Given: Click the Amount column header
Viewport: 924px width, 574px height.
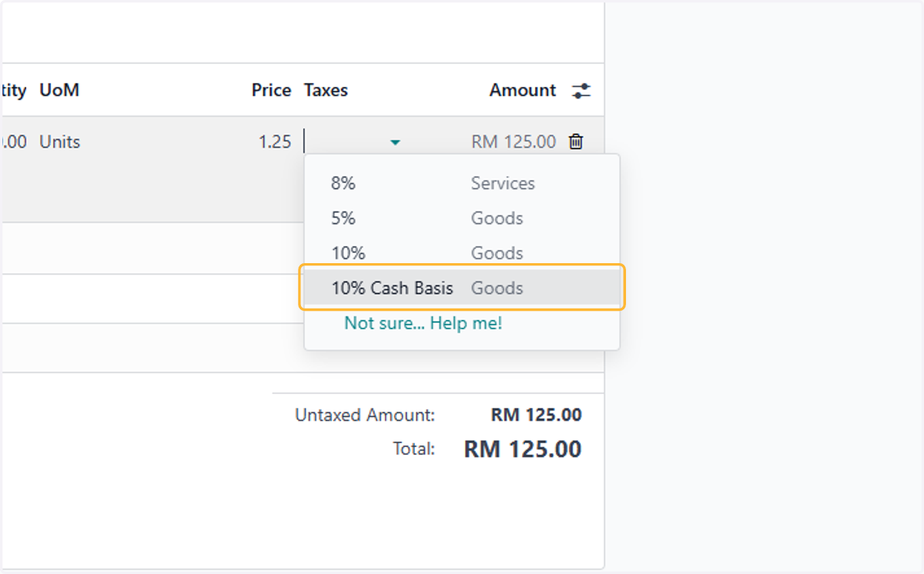Looking at the screenshot, I should (x=522, y=90).
